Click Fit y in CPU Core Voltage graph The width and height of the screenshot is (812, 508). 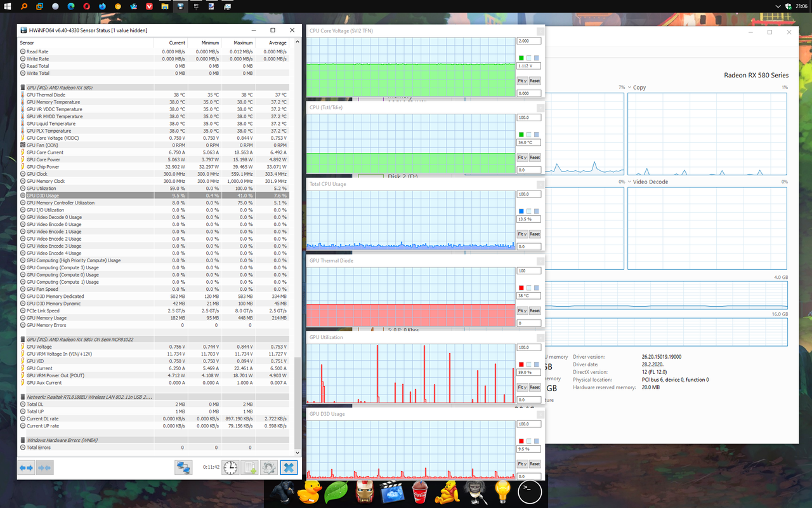[x=521, y=81]
